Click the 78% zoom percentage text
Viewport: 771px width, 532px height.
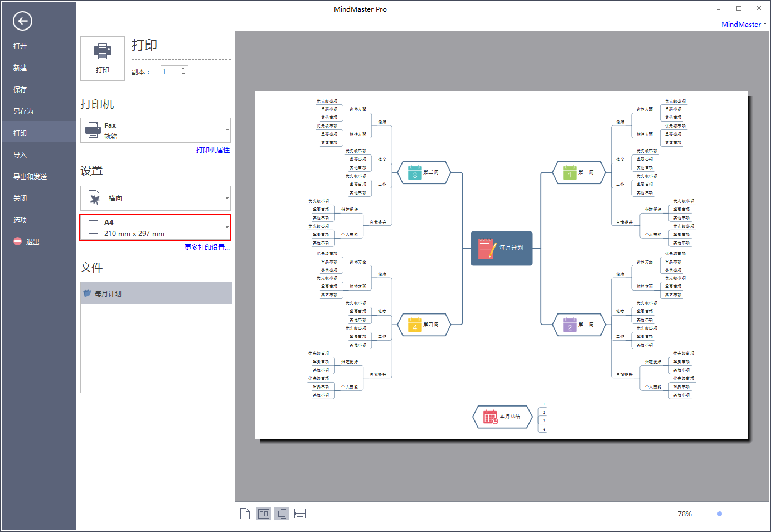coord(685,514)
